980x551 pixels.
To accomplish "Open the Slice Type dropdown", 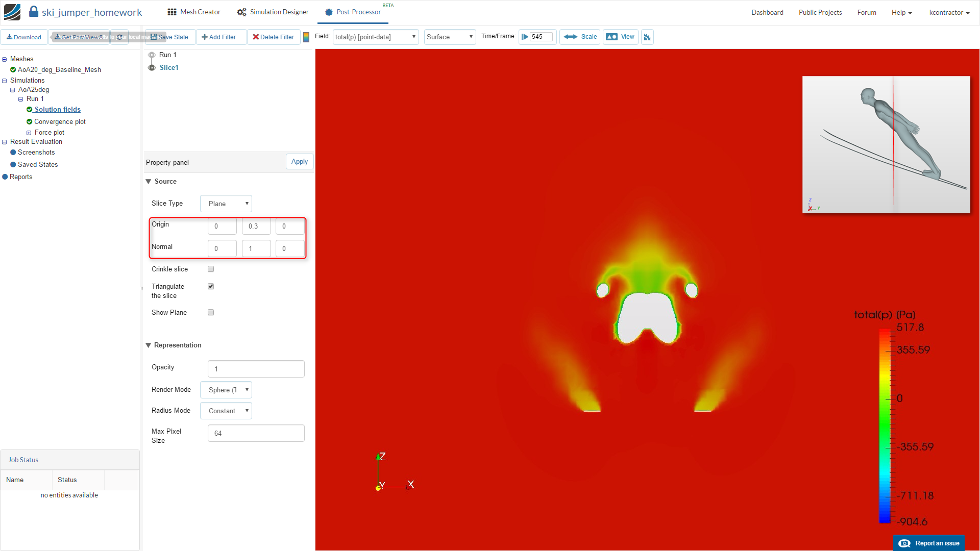I will pyautogui.click(x=226, y=204).
